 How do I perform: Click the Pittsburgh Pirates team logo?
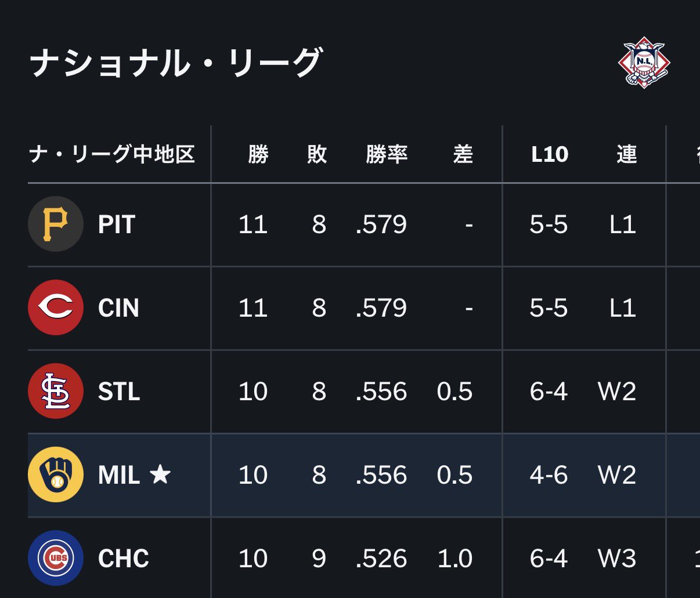[x=56, y=224]
